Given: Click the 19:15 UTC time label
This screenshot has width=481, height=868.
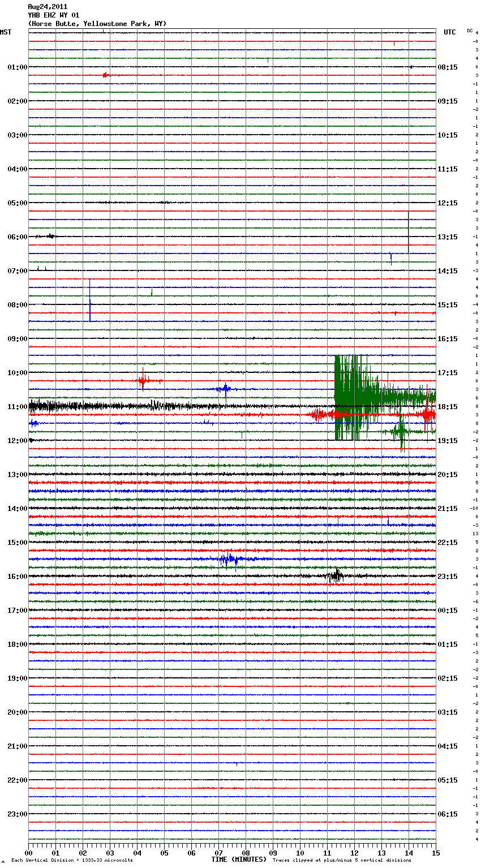Looking at the screenshot, I should point(448,441).
